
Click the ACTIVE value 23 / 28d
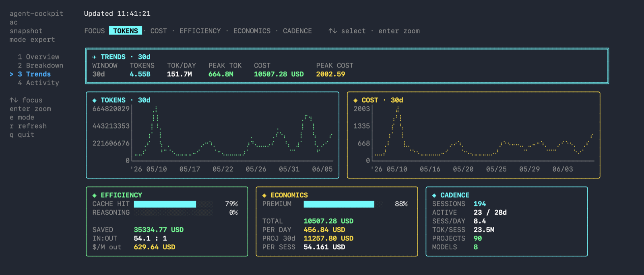pos(490,213)
